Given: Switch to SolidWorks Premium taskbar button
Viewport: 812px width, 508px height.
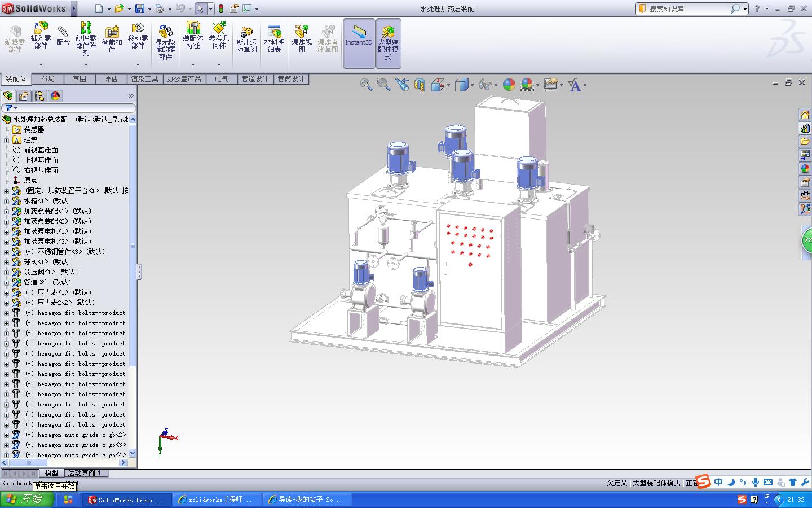Looking at the screenshot, I should [x=125, y=500].
